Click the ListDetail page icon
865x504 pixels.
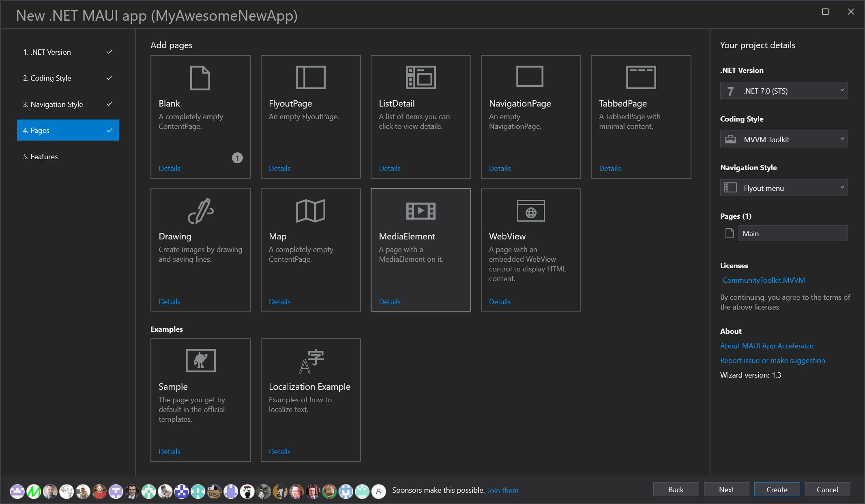coord(421,77)
